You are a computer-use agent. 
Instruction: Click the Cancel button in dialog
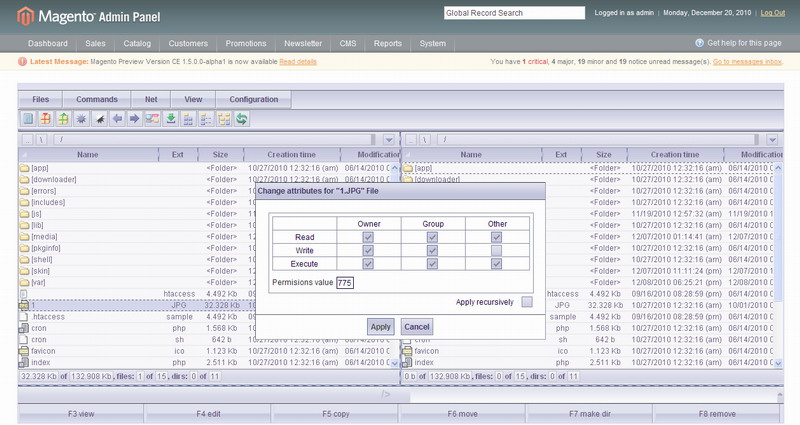click(417, 327)
